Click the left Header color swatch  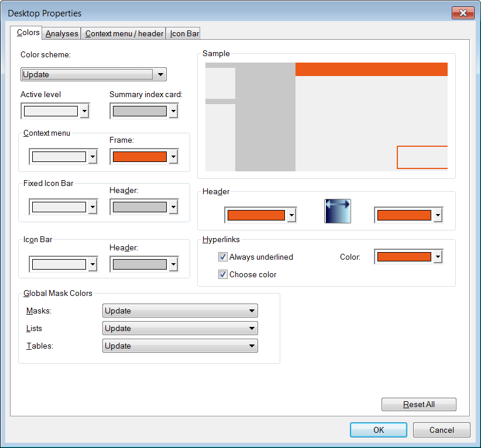(256, 215)
